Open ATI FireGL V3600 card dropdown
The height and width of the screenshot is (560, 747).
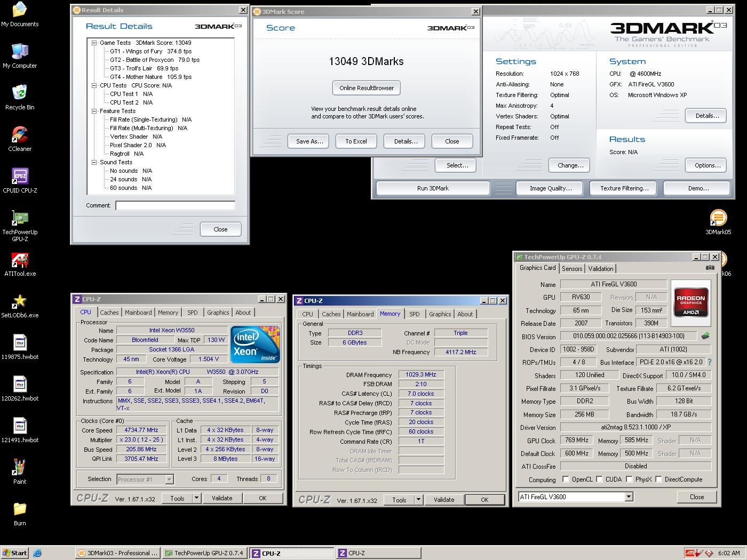point(629,497)
